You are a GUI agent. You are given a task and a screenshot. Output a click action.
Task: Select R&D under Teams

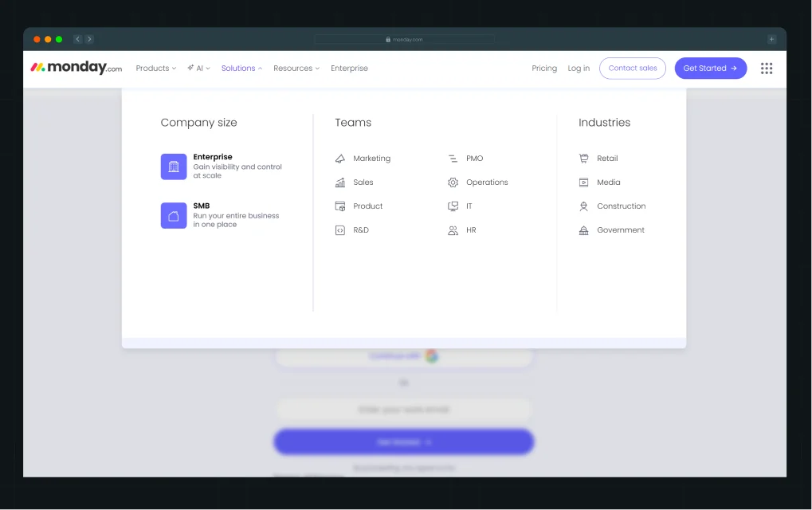pyautogui.click(x=352, y=230)
